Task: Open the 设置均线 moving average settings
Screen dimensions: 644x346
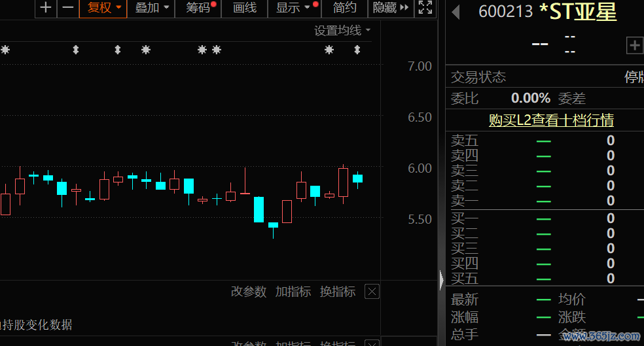Action: 342,31
